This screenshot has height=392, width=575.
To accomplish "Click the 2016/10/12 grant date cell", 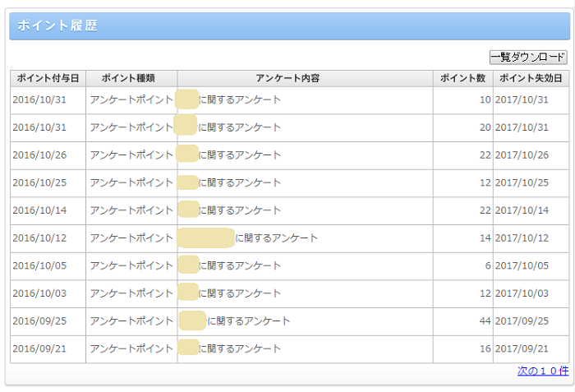I will tap(39, 238).
